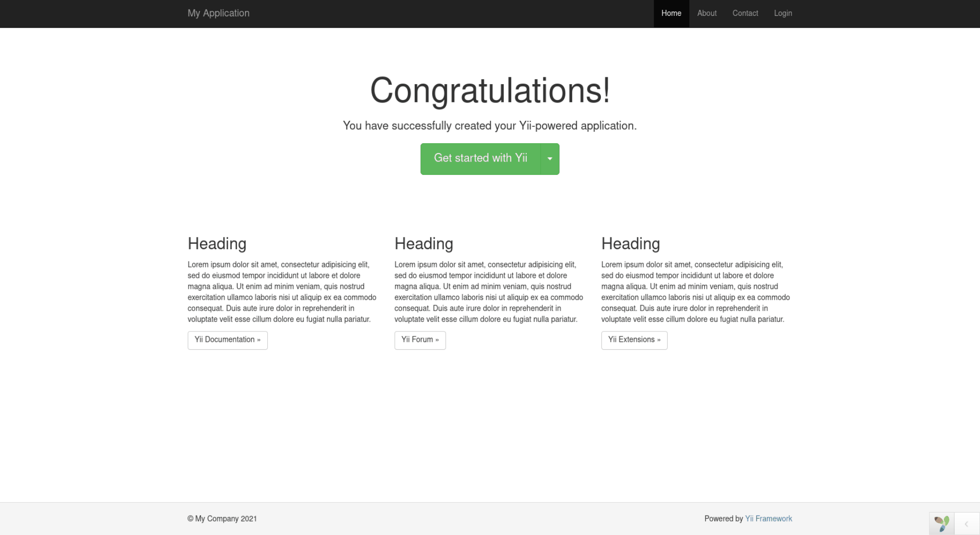Click the first column Heading title
Viewport: 980px width, 535px height.
point(217,244)
